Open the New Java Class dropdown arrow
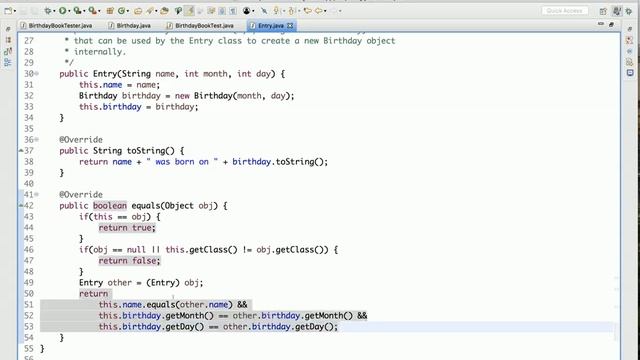The image size is (640, 360). pos(128,11)
